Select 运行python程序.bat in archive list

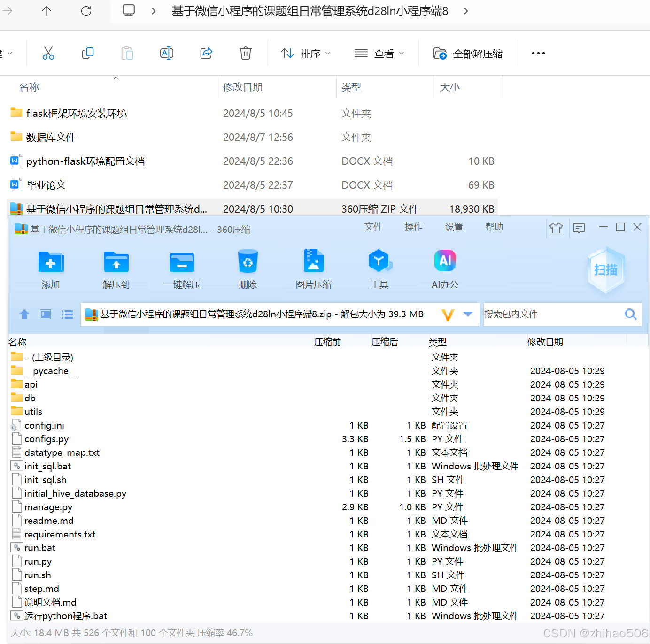click(x=328, y=616)
